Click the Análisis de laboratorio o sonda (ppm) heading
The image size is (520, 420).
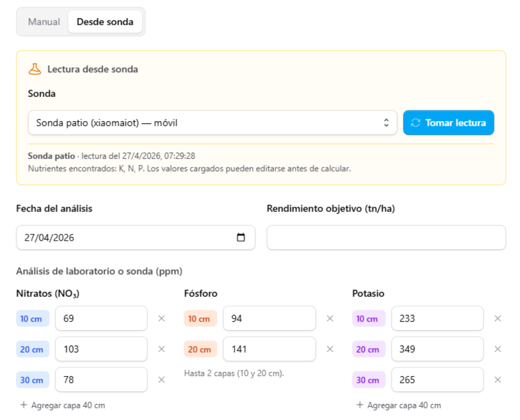click(99, 271)
